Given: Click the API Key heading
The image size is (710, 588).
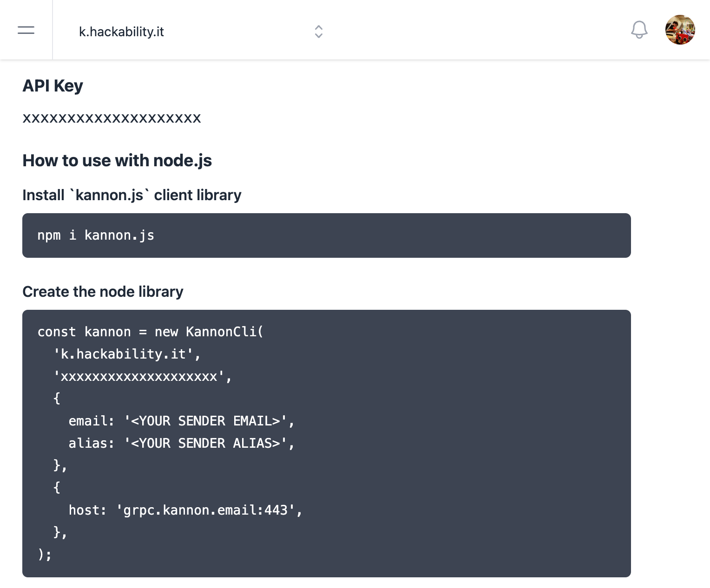Looking at the screenshot, I should coord(53,86).
